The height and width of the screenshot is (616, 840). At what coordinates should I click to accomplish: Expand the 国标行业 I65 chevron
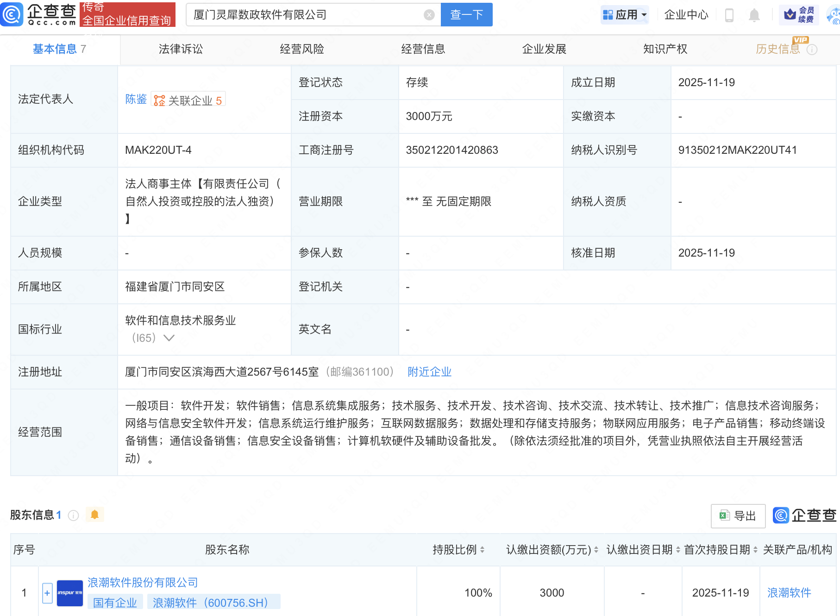click(x=169, y=338)
